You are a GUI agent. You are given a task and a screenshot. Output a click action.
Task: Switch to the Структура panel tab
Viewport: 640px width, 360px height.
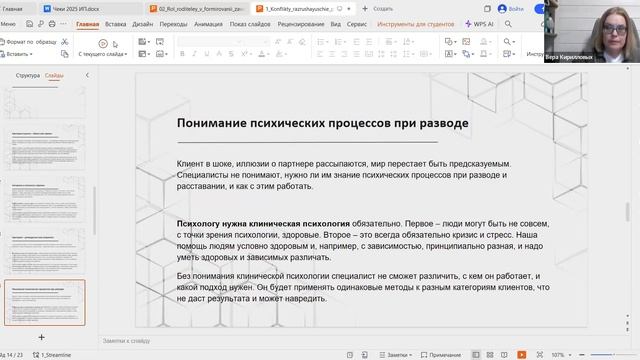click(x=28, y=75)
